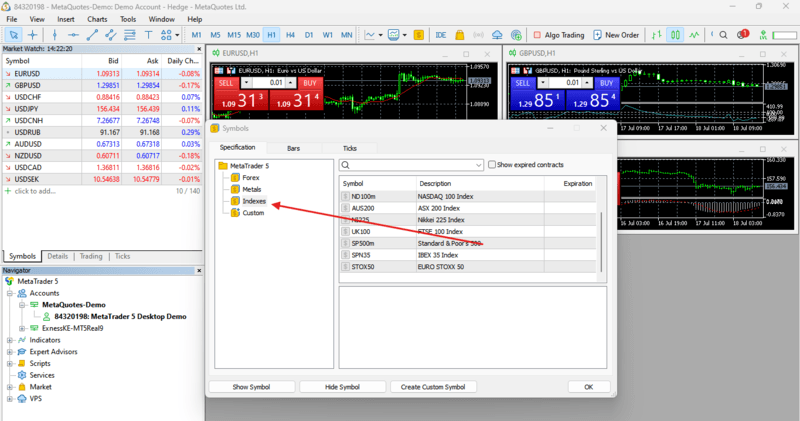Viewport: 800px width, 421px height.
Task: Open New Order window
Action: (x=616, y=35)
